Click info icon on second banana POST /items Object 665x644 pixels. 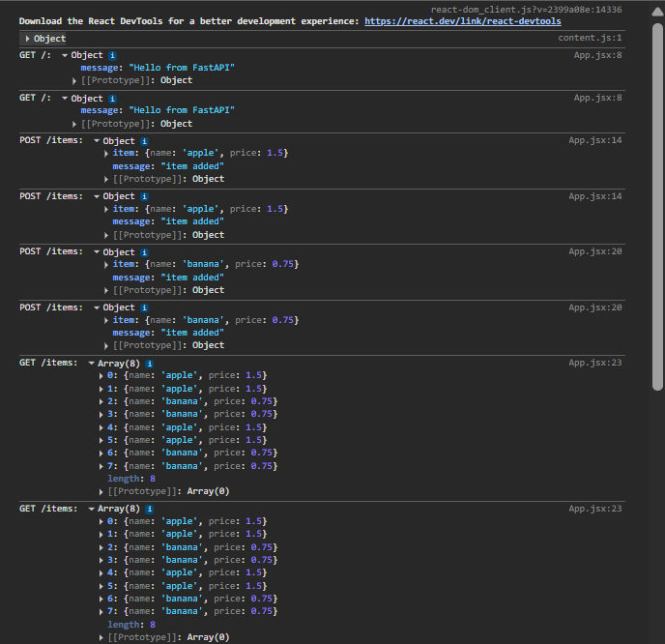click(x=145, y=307)
